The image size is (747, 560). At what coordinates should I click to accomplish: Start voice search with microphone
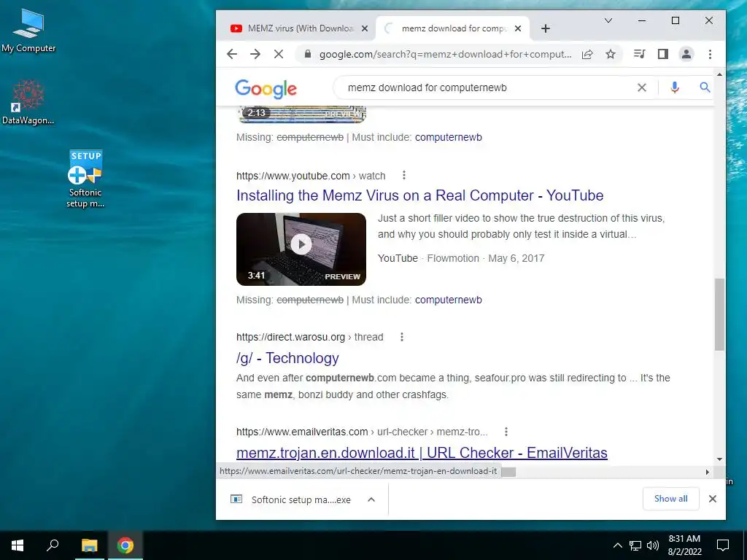click(x=674, y=87)
